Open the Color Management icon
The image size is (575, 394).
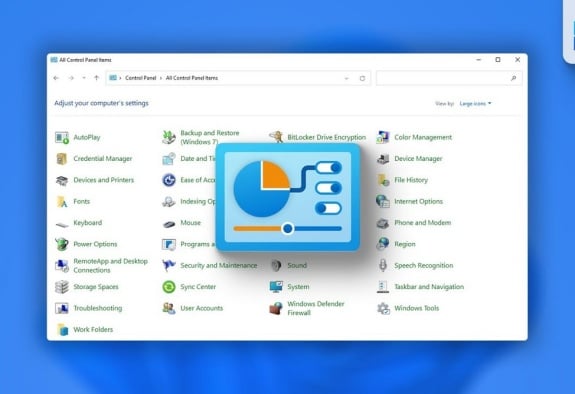383,138
